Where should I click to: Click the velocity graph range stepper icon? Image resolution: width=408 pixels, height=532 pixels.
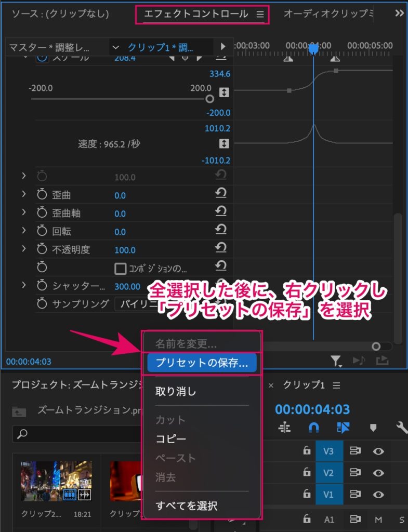pos(224,143)
